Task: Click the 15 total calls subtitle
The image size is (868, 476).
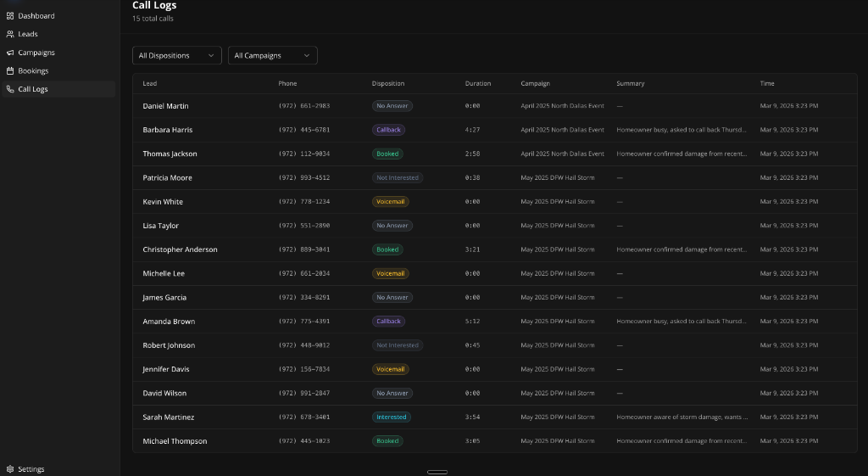Action: click(153, 19)
